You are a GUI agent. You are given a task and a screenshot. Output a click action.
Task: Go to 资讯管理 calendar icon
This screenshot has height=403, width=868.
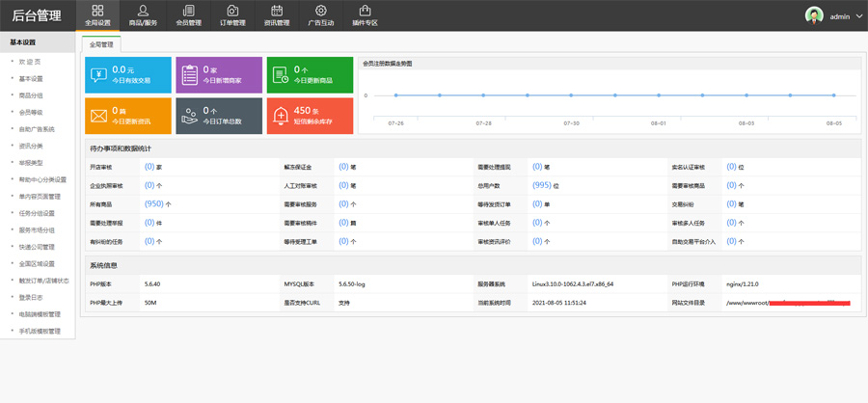click(277, 11)
